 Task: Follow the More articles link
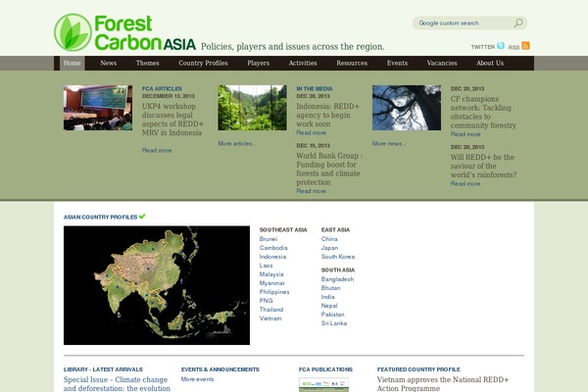(237, 143)
